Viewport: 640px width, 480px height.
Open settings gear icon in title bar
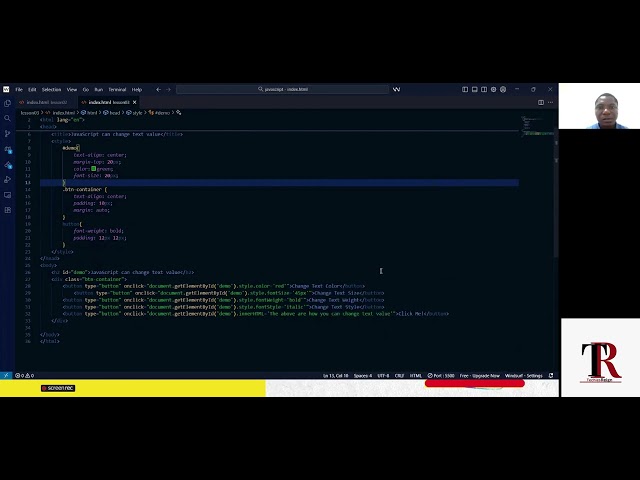493,89
